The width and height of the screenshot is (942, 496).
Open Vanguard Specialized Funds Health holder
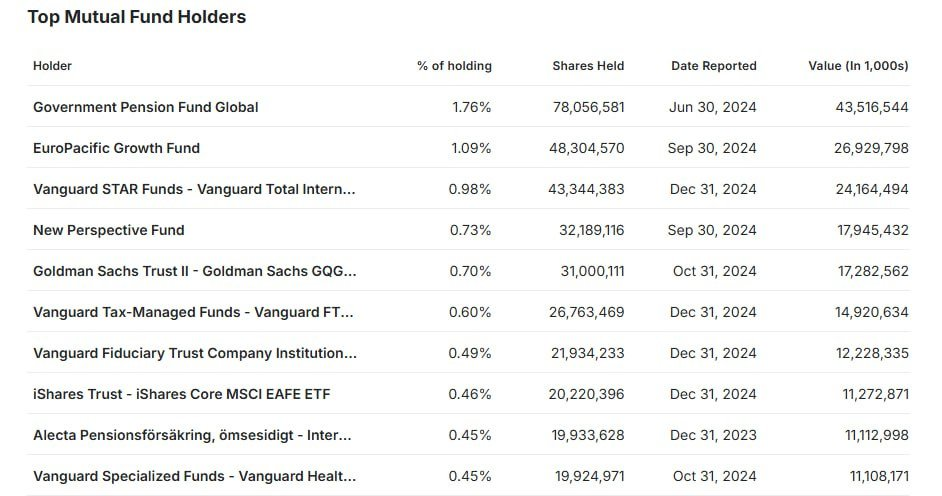click(x=194, y=476)
